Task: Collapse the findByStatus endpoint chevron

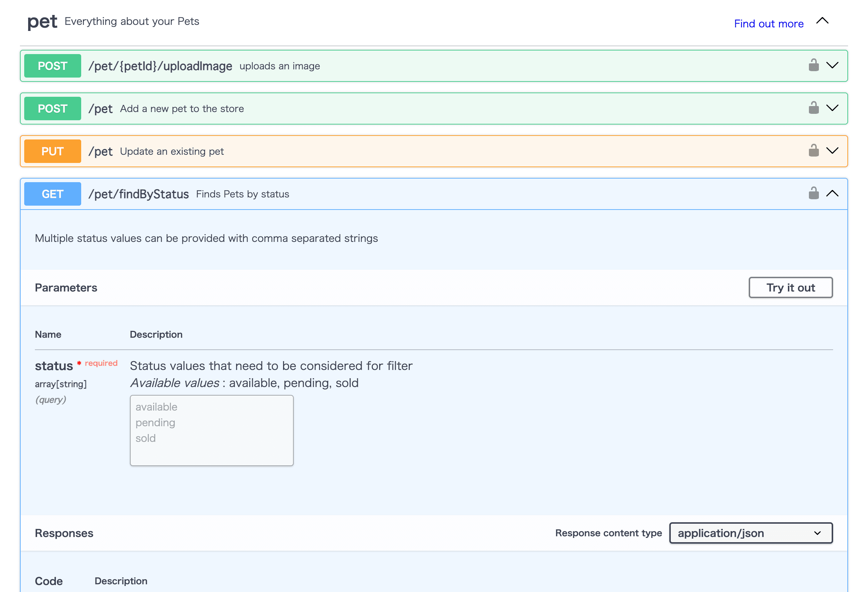Action: [x=832, y=193]
